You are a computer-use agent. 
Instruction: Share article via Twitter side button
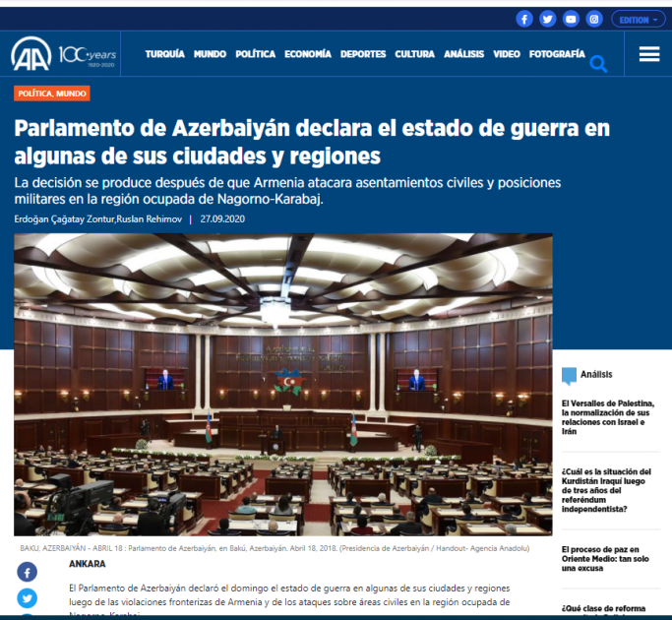tap(27, 598)
